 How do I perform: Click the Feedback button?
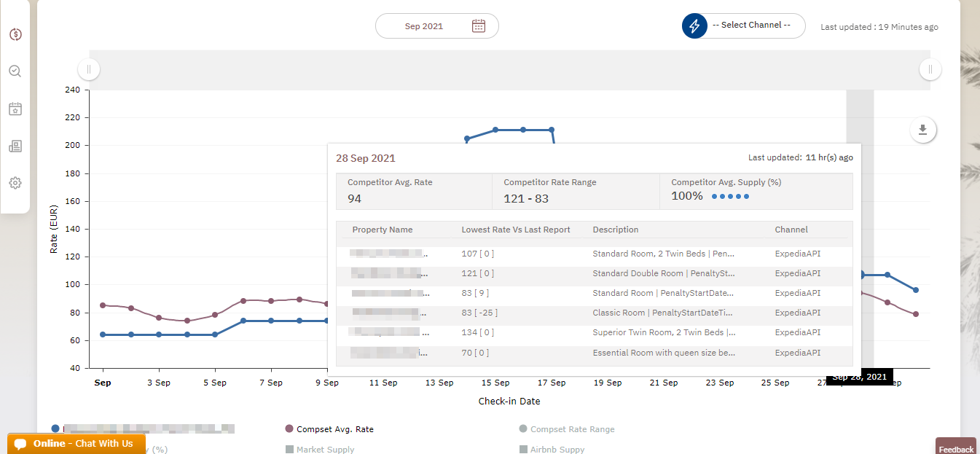956,448
